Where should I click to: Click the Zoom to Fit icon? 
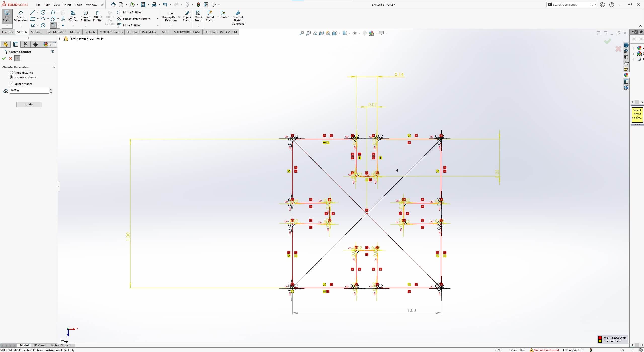[302, 33]
